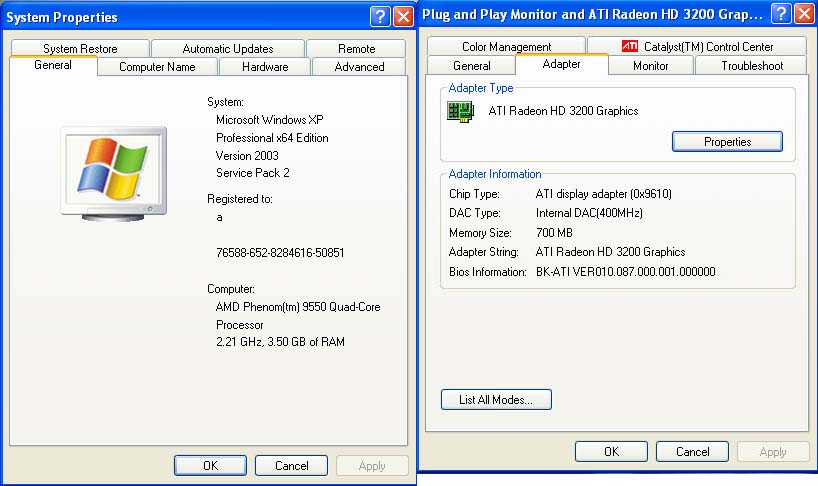Close the Plug and Play Monitor window

point(804,14)
